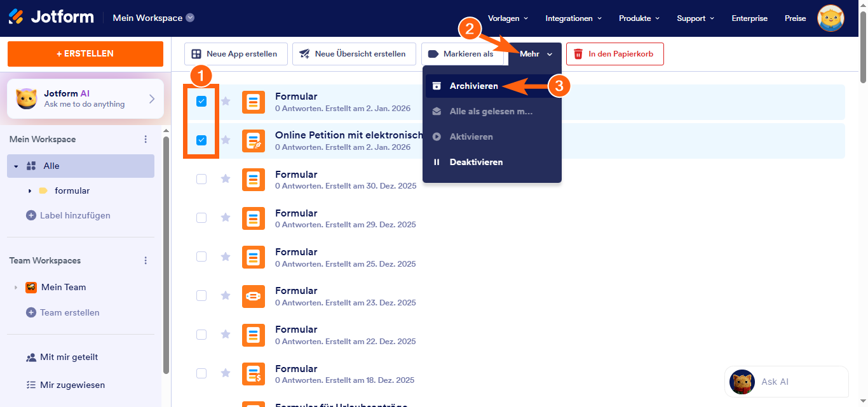Click the Jotform logo

(51, 17)
